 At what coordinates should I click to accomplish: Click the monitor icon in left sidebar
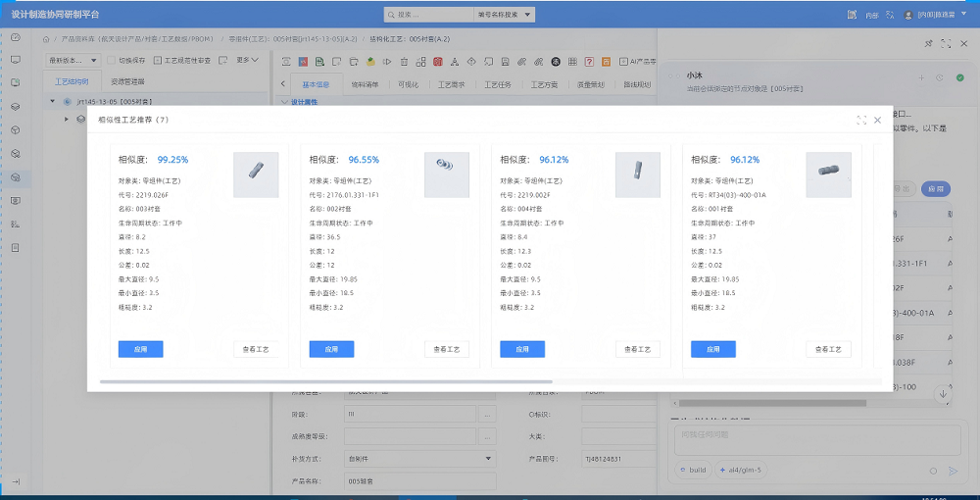point(17,60)
